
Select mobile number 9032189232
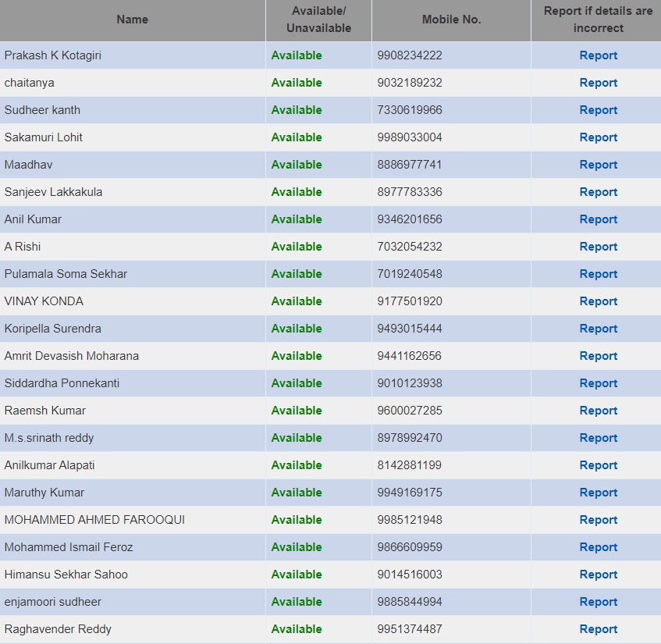(410, 83)
